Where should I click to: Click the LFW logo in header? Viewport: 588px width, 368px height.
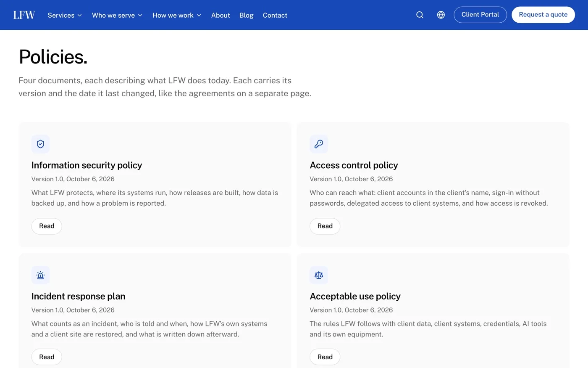tap(24, 15)
